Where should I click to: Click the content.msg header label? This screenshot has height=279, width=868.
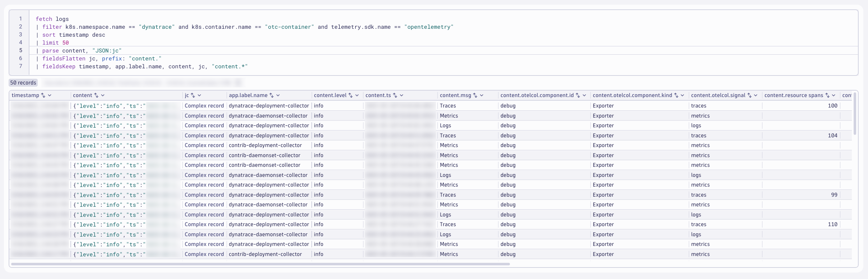click(455, 95)
